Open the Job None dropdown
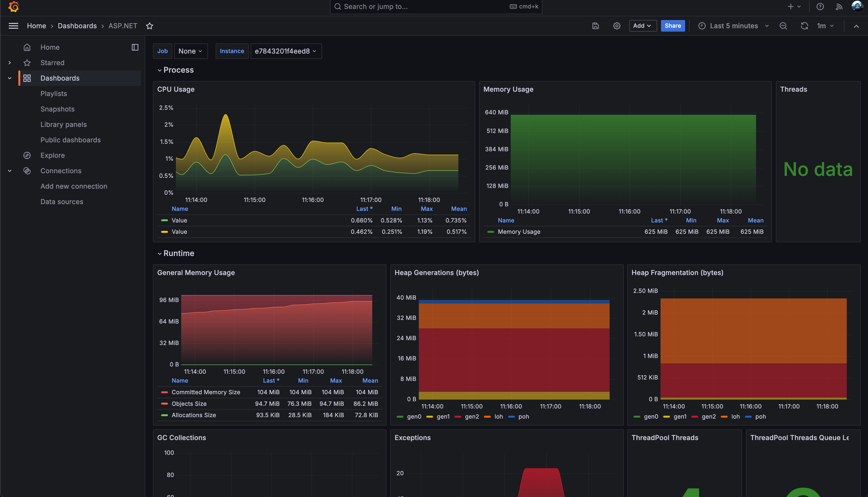This screenshot has width=868, height=497. 190,51
